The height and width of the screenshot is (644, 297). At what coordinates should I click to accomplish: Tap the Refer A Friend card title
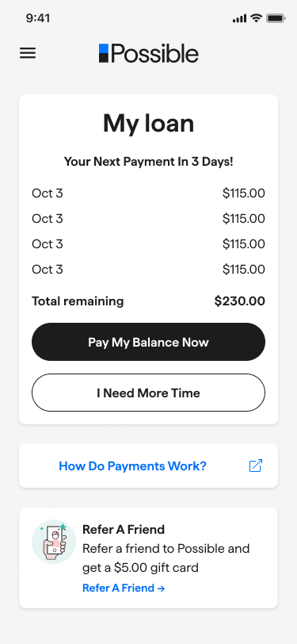click(x=124, y=530)
